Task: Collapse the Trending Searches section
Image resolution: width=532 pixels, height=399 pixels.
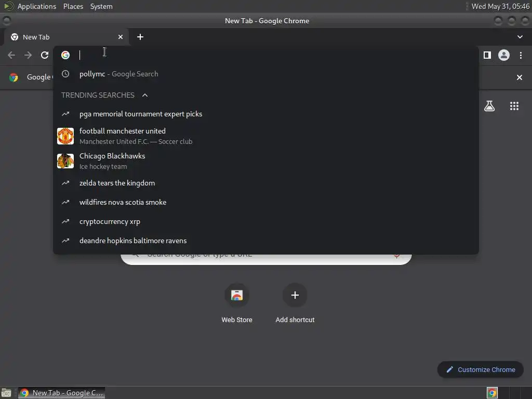Action: tap(145, 96)
